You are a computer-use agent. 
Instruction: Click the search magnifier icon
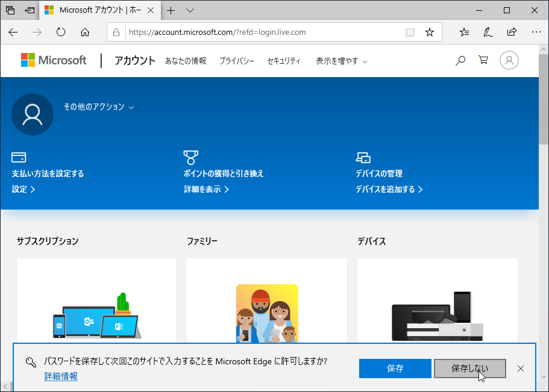pyautogui.click(x=460, y=61)
